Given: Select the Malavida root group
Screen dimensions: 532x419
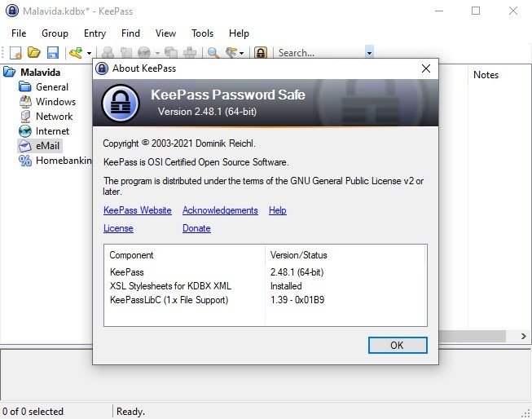Looking at the screenshot, I should point(40,73).
